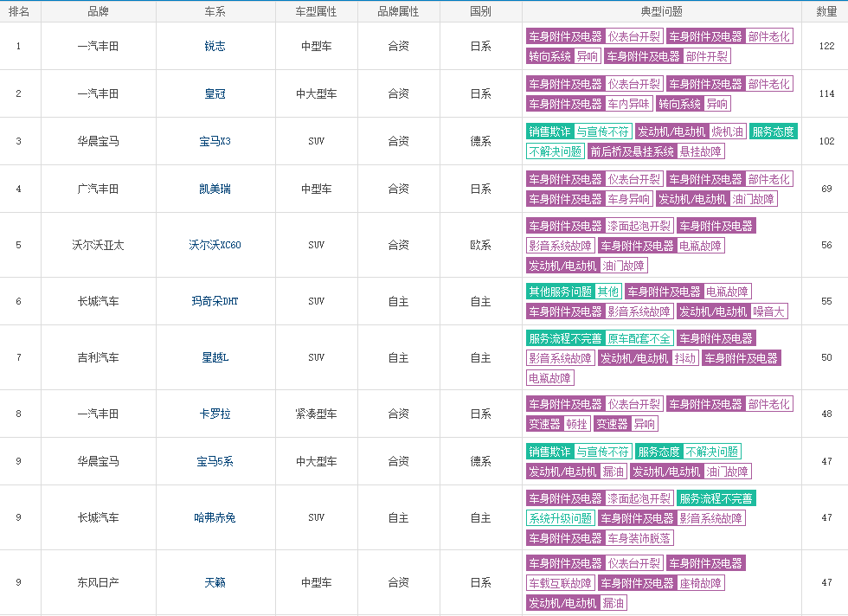Select the 车内异味 problem tag

point(628,104)
